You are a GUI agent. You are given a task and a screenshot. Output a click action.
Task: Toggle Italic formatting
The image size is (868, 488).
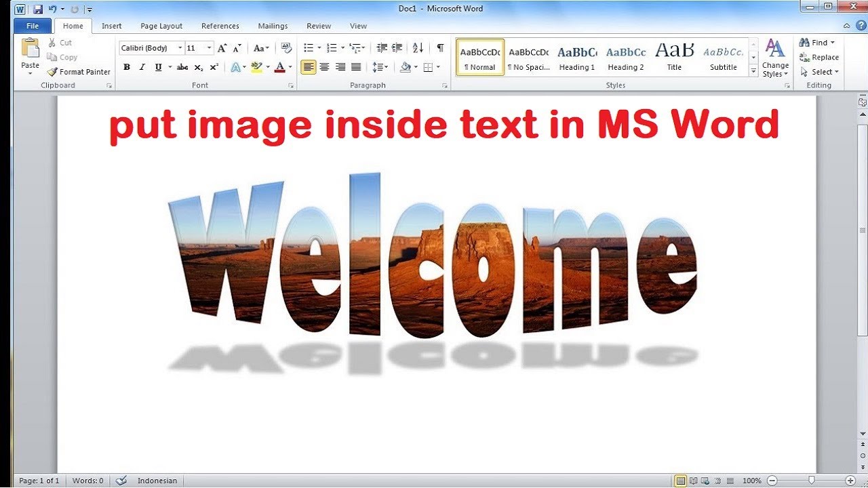tap(142, 67)
